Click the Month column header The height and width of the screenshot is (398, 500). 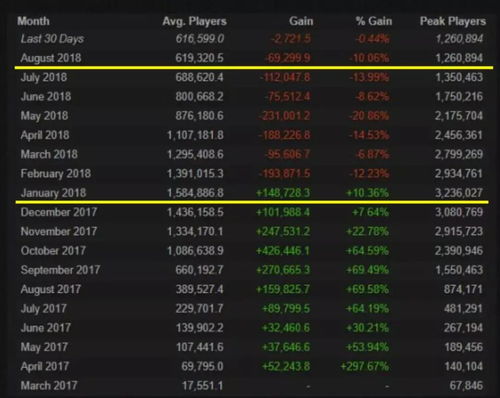coord(33,21)
